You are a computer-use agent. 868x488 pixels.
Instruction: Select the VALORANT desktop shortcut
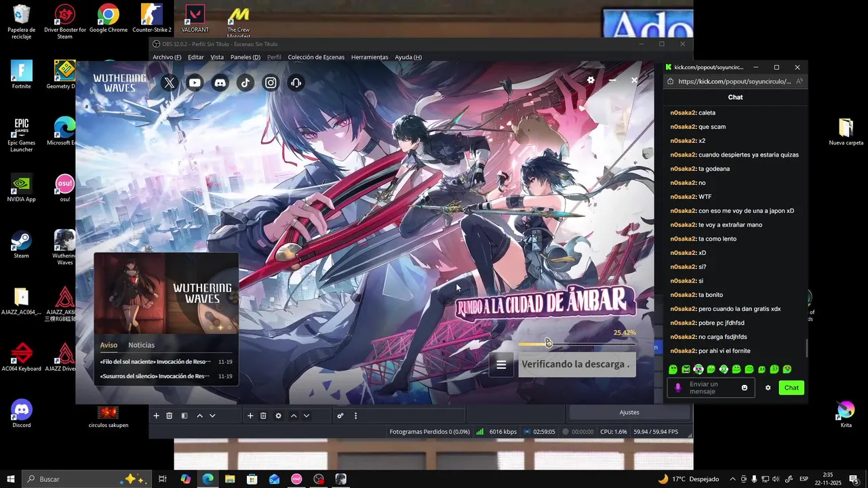195,19
